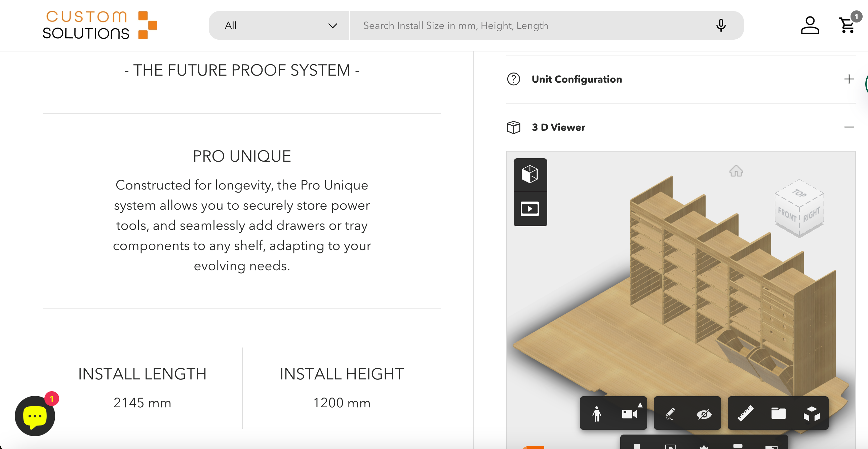This screenshot has height=449, width=868.
Task: Click the microphone voice search icon
Action: pos(721,26)
